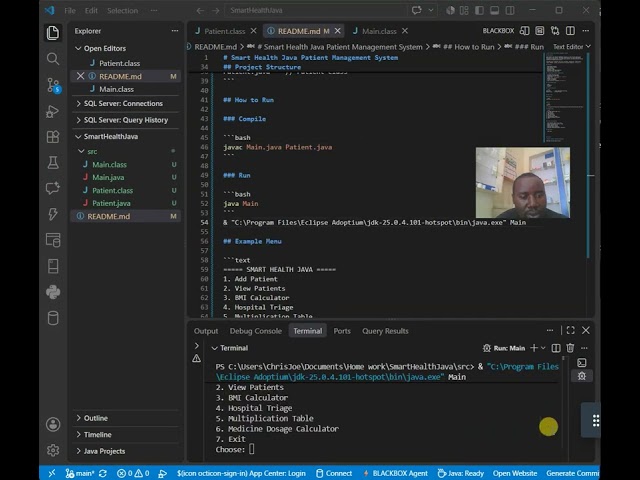
Task: Click Java: Ready status indicator
Action: (x=460, y=473)
